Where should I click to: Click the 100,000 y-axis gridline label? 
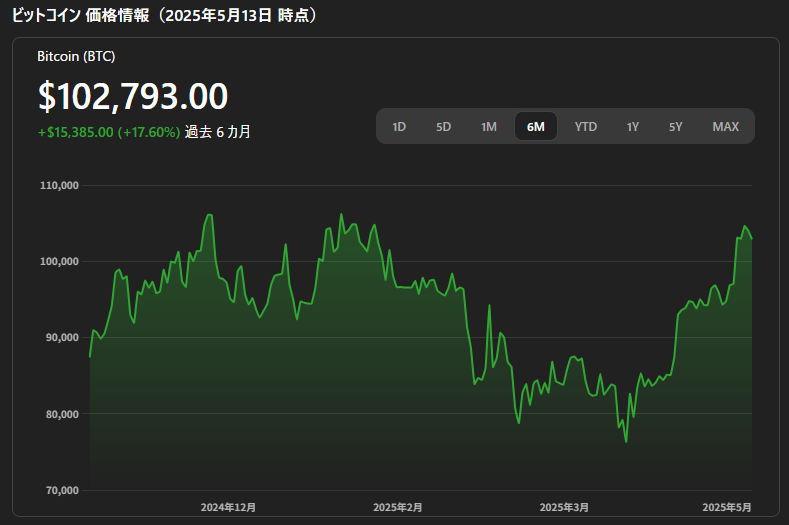pyautogui.click(x=59, y=262)
